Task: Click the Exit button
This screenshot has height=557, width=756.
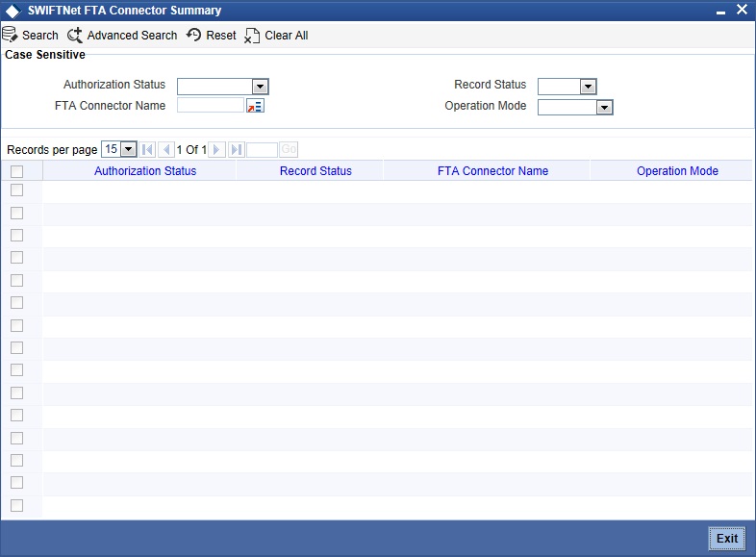Action: [x=726, y=538]
